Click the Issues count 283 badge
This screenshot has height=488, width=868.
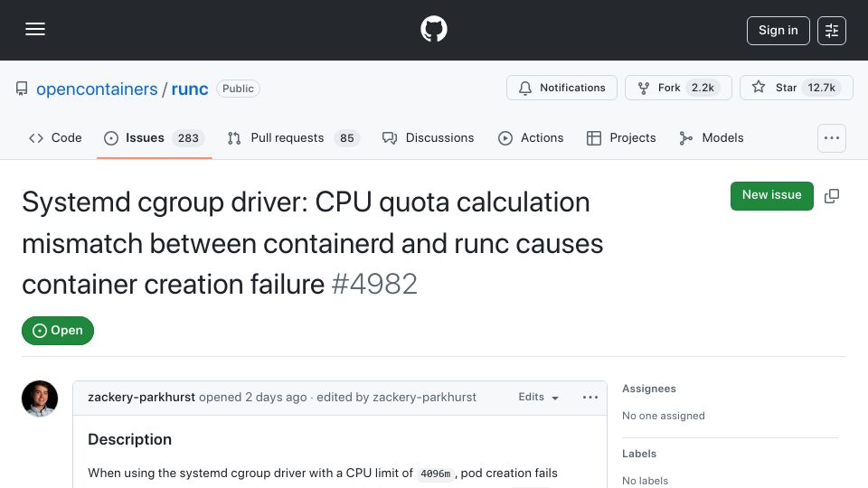188,137
